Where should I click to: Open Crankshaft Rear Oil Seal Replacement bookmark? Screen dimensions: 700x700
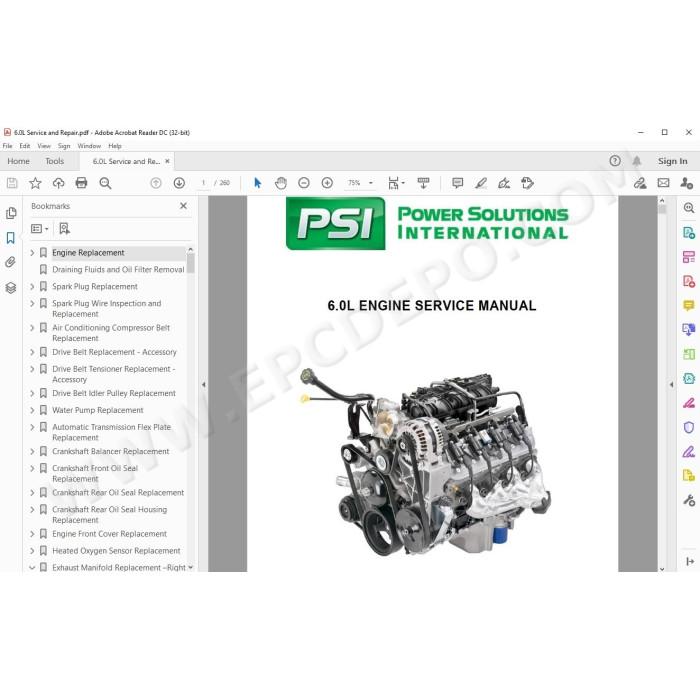[x=118, y=493]
